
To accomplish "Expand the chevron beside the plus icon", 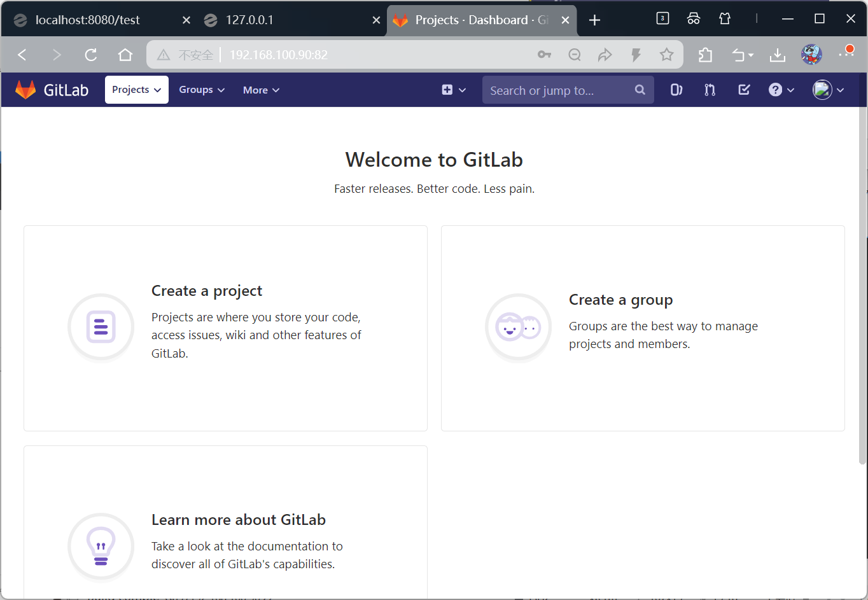I will [463, 90].
